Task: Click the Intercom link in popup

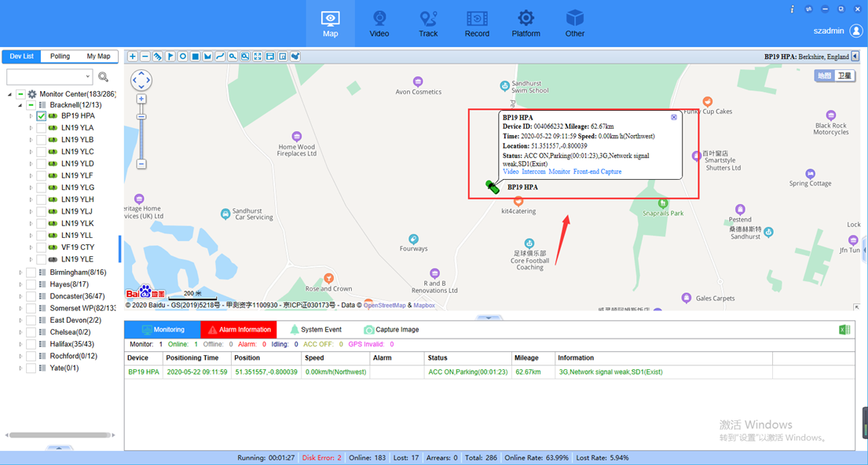Action: point(533,171)
